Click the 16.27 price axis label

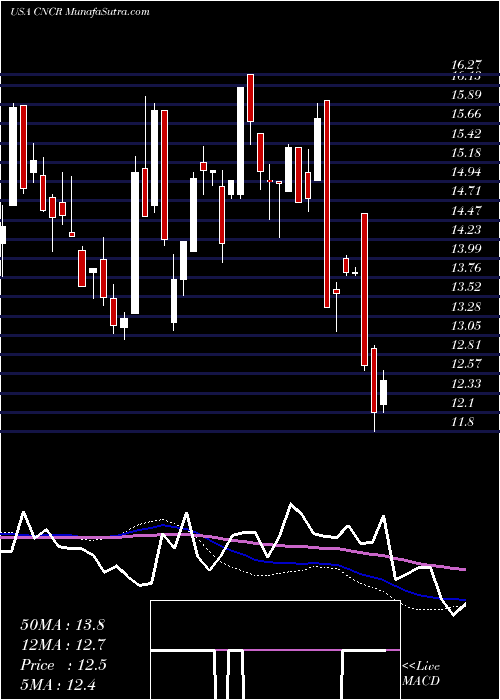[466, 66]
